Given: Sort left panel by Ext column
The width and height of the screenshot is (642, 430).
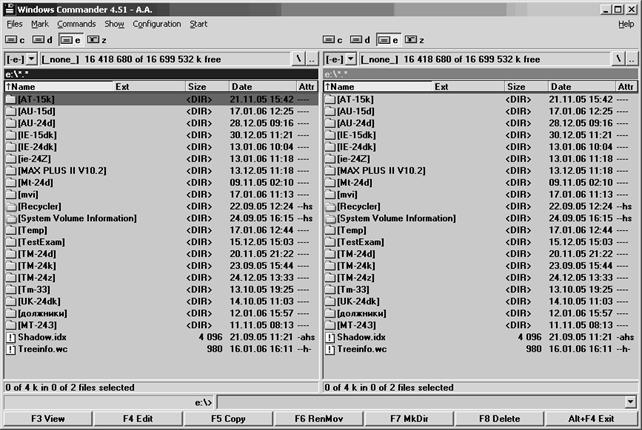Looking at the screenshot, I should tap(149, 87).
